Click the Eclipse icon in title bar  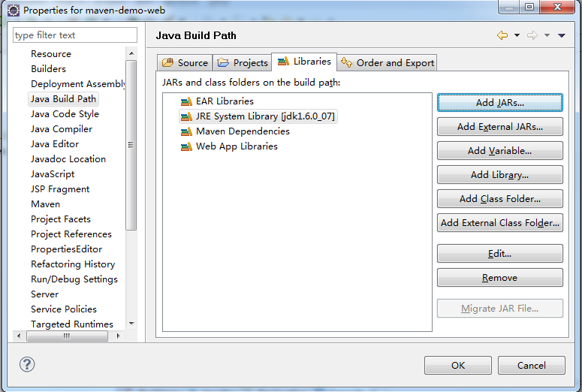point(14,10)
